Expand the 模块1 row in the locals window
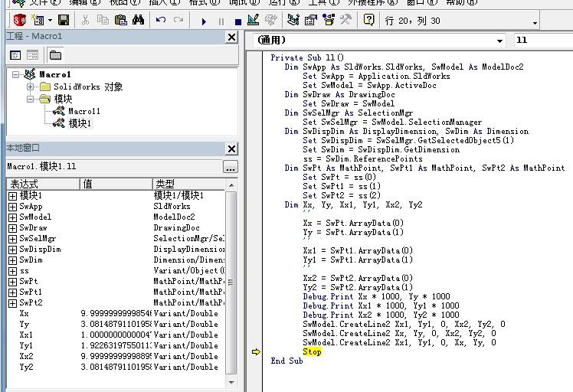Screen dimensions: 573x392 click(12, 196)
